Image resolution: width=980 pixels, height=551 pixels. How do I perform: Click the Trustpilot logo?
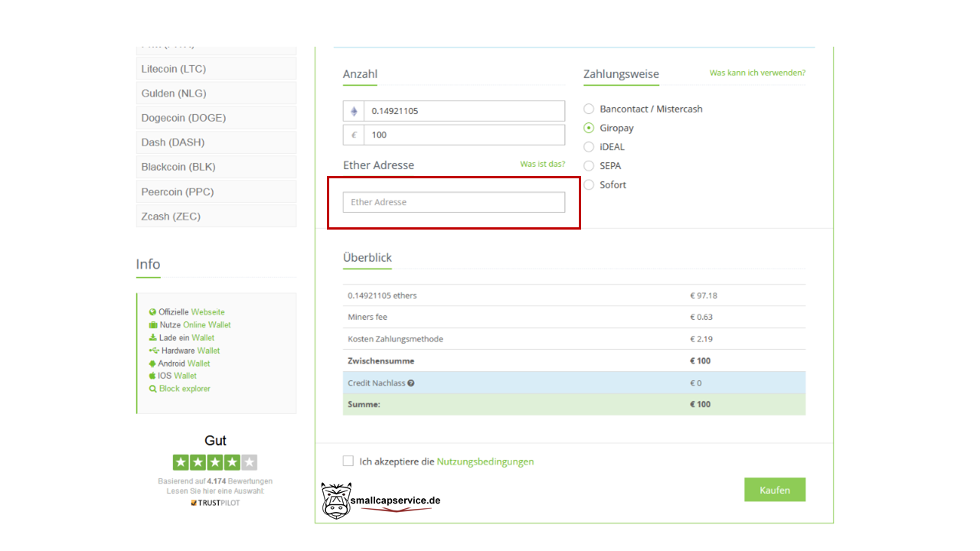point(215,503)
